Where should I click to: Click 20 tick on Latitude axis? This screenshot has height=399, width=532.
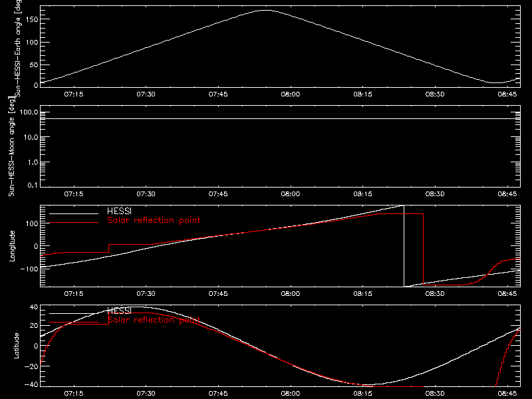(34, 325)
